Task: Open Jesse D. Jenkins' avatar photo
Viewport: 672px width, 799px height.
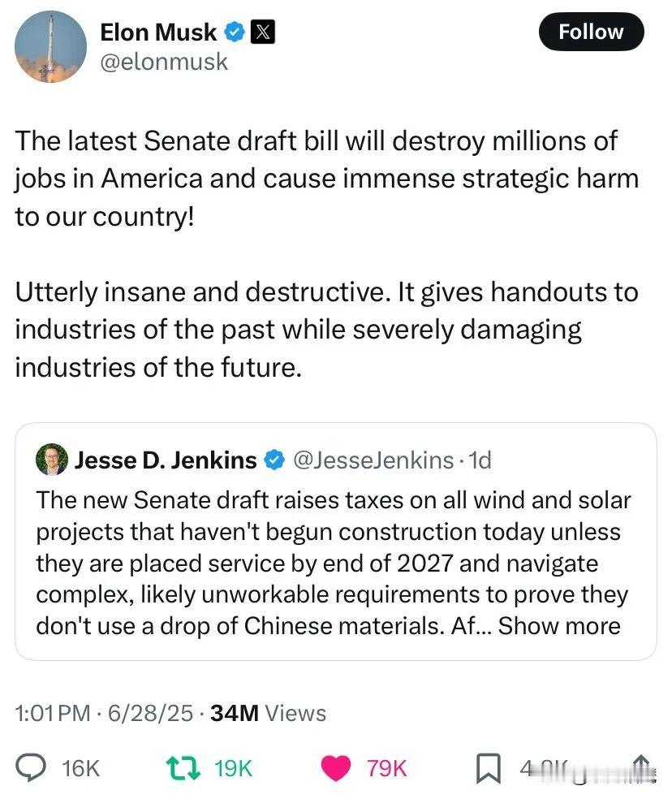Action: pos(51,460)
